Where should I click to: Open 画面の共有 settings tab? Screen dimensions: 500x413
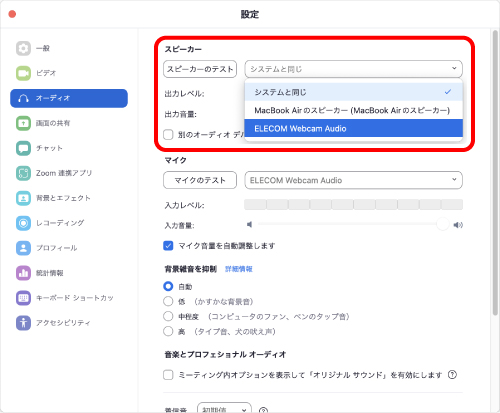(x=69, y=123)
